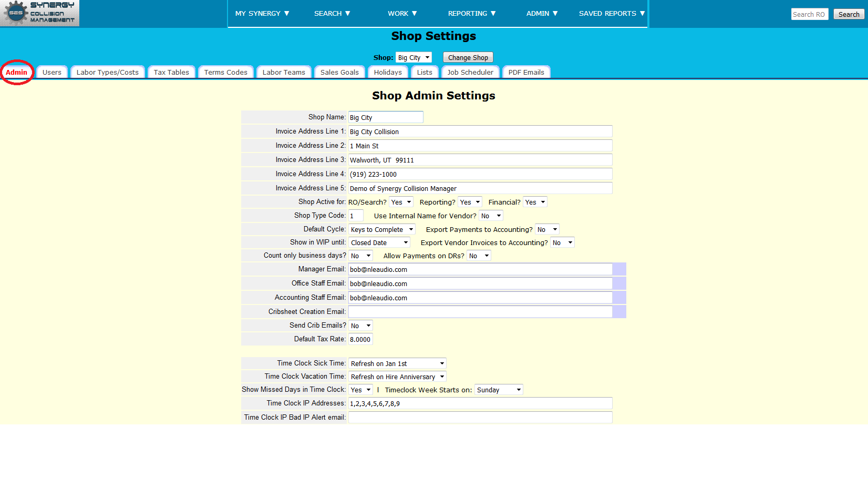Viewport: 868px width, 477px height.
Task: Open Export Payments to Accounting dropdown
Action: coord(547,229)
